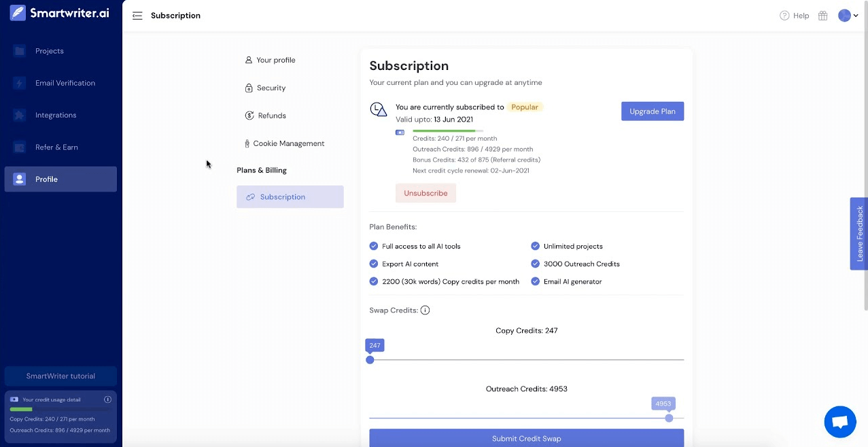Click checkmark beside Email AI generator
868x447 pixels.
point(535,281)
